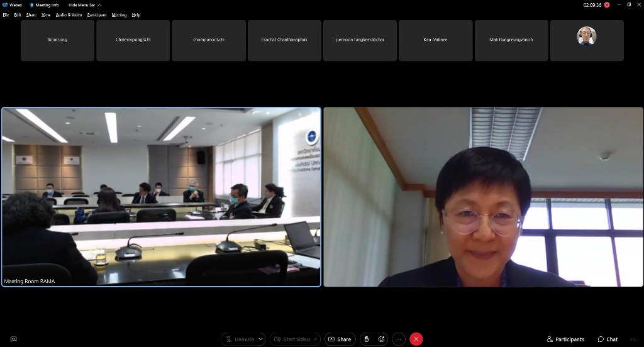This screenshot has width=644, height=347.
Task: Start video camera
Action: (x=291, y=339)
